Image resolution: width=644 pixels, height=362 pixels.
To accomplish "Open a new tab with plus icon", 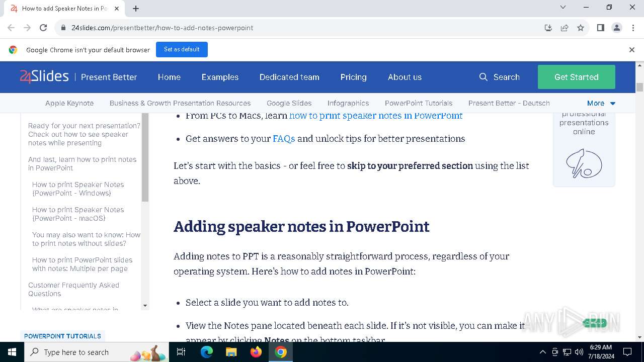I will tap(136, 9).
